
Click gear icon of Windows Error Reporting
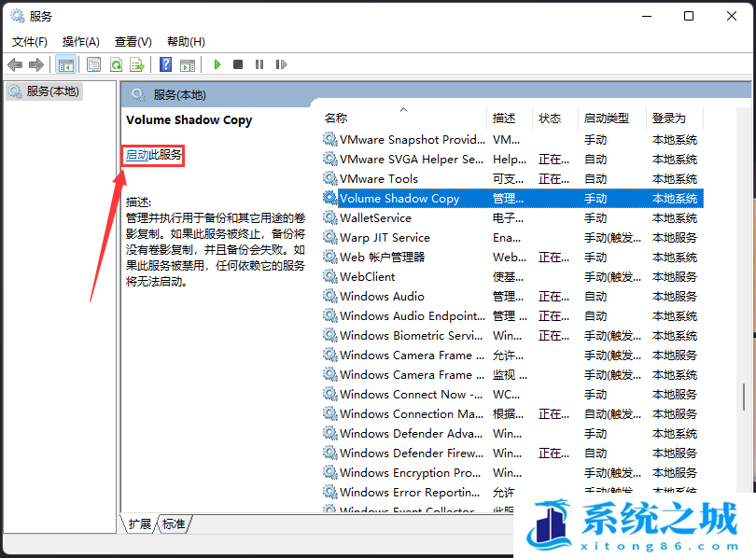(x=329, y=492)
